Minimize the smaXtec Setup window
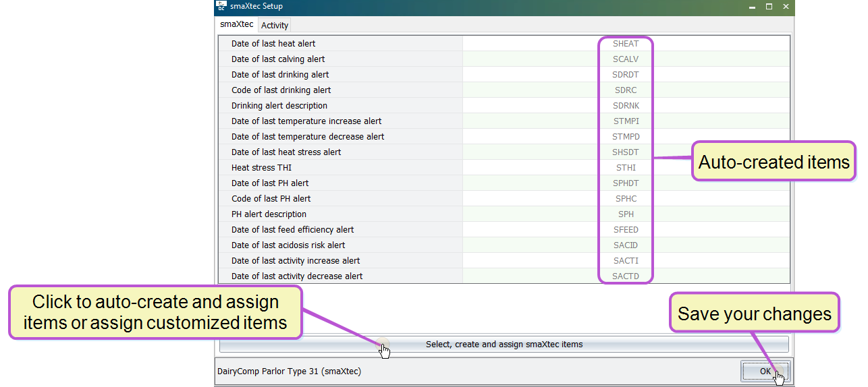The width and height of the screenshot is (868, 387). (752, 7)
